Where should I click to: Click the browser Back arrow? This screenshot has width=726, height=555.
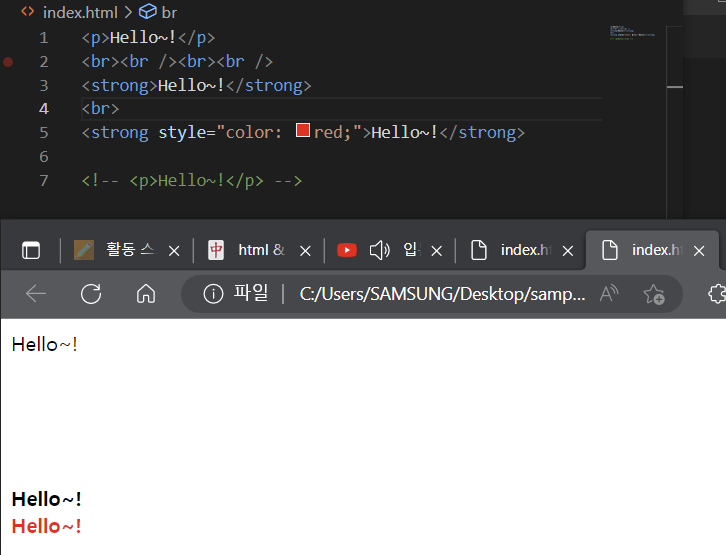36,293
